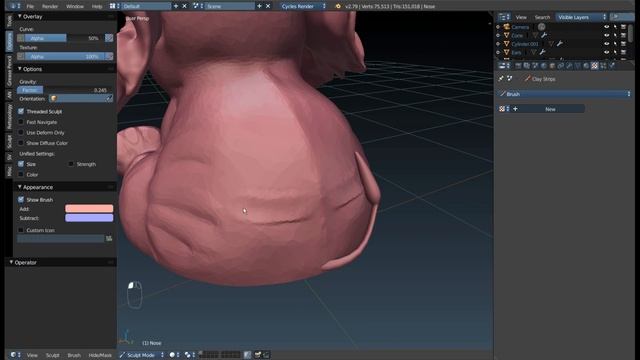Image resolution: width=640 pixels, height=360 pixels.
Task: Enable unified Strength checkbox
Action: coord(71,164)
